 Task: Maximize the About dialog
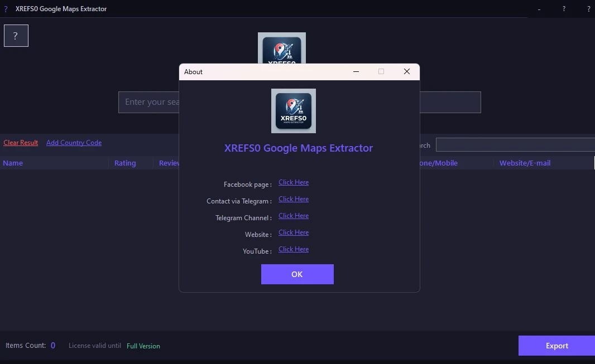pos(381,71)
